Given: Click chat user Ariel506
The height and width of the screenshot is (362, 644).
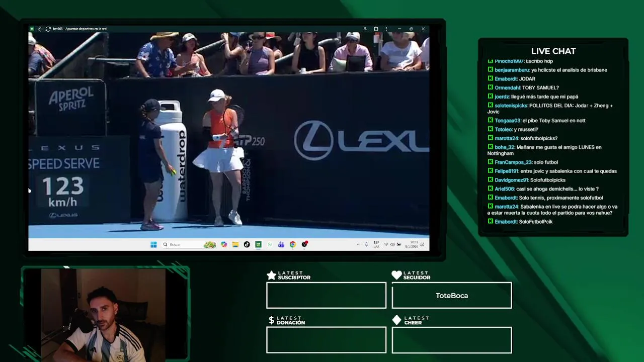Looking at the screenshot, I should tap(505, 189).
